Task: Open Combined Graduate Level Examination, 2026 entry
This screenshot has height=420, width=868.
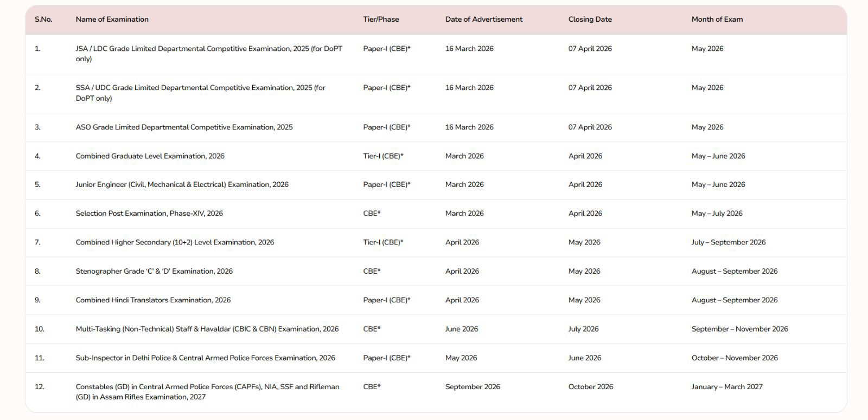Action: [150, 156]
